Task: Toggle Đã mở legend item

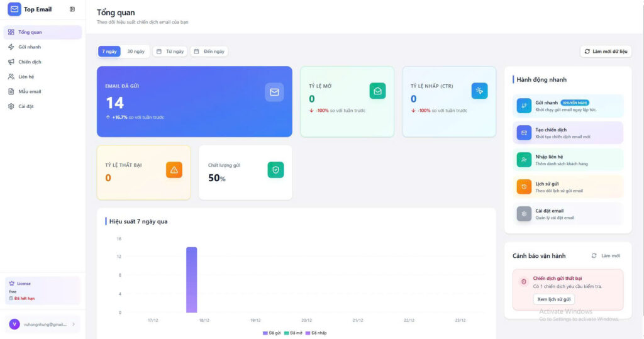Action: (293, 333)
